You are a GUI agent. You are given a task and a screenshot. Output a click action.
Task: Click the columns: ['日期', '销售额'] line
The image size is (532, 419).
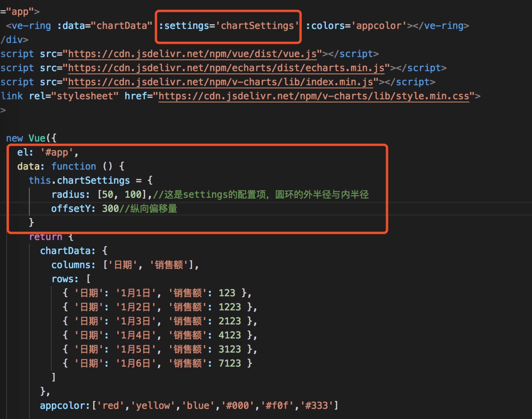(125, 265)
